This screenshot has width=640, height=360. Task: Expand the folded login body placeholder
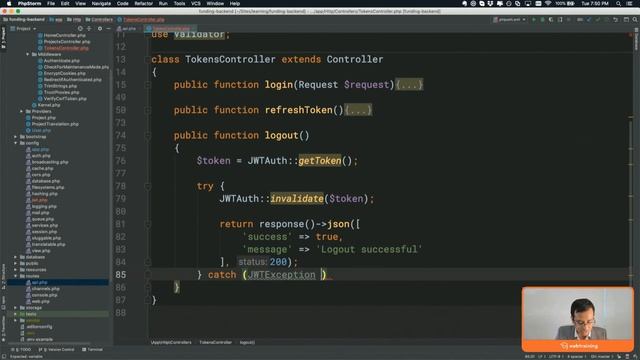[409, 85]
